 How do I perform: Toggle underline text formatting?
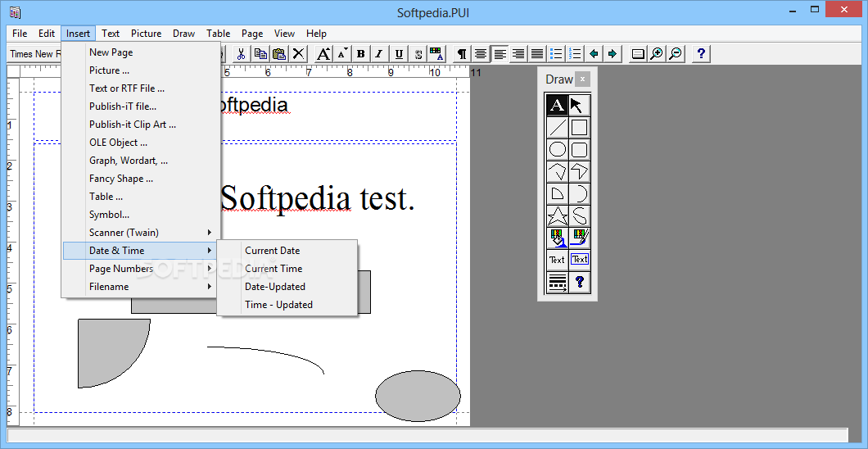(399, 54)
